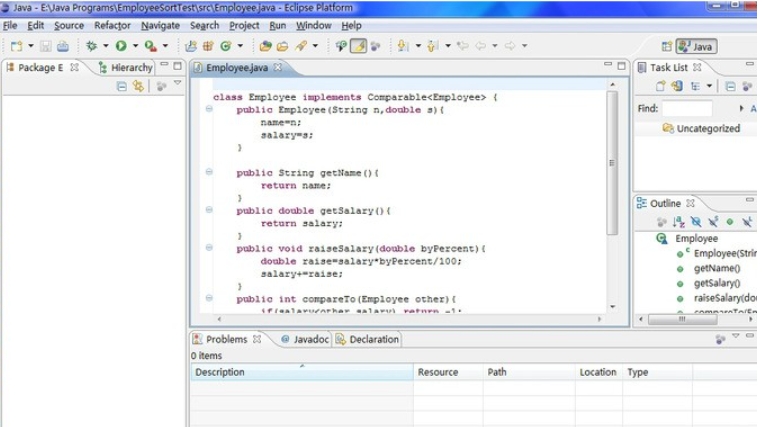Sort Problems by Description column header

[301, 372]
